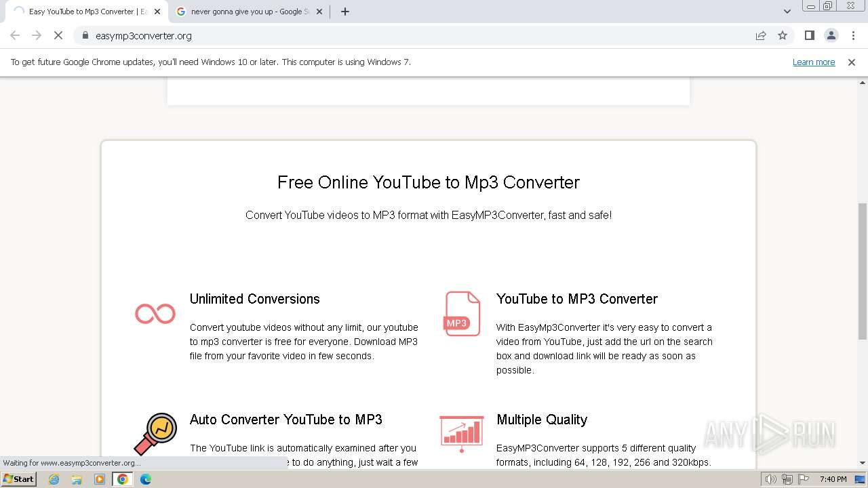This screenshot has width=868, height=488.
Task: Go back to previous page
Action: pos(15,35)
